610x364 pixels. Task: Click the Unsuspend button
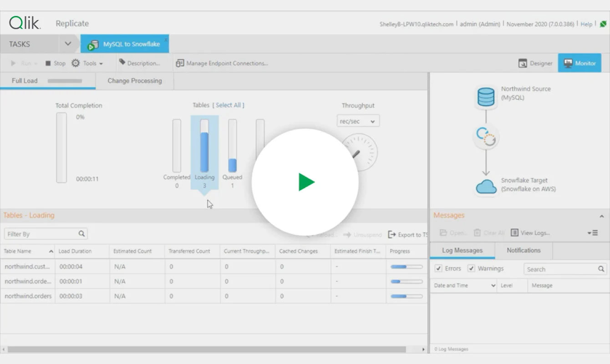coord(362,235)
